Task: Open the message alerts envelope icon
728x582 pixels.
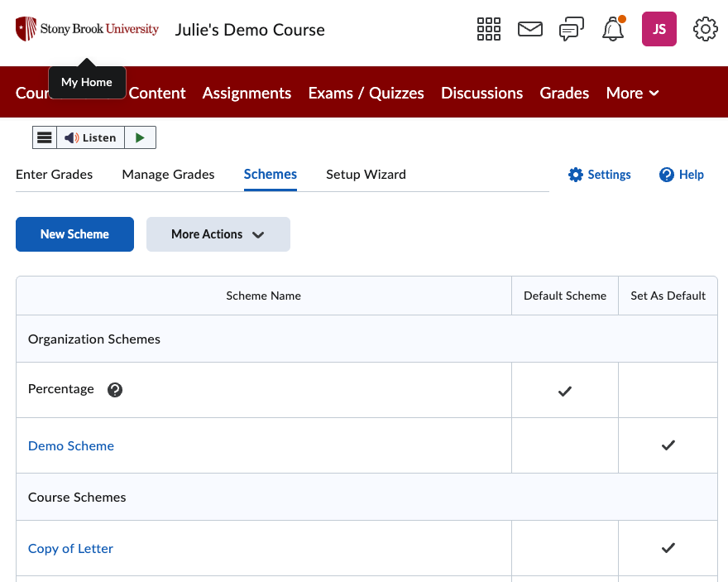Action: [x=529, y=29]
